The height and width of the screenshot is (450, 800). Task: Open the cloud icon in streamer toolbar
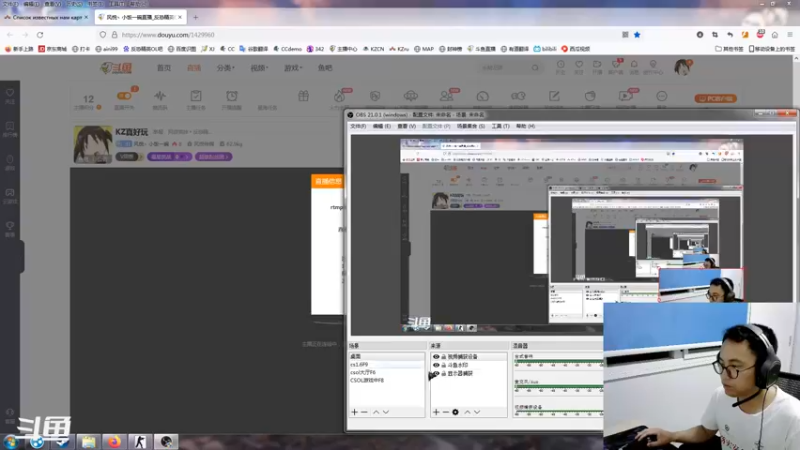pyautogui.click(x=411, y=96)
